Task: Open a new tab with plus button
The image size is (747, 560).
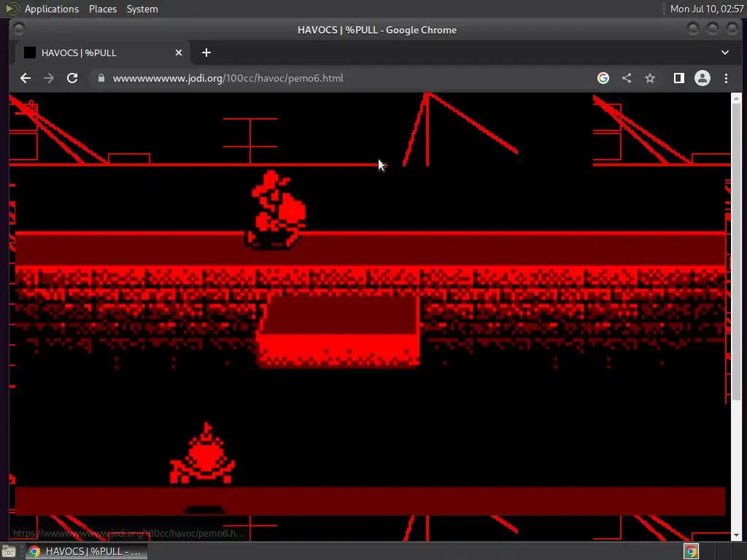Action: (x=206, y=52)
